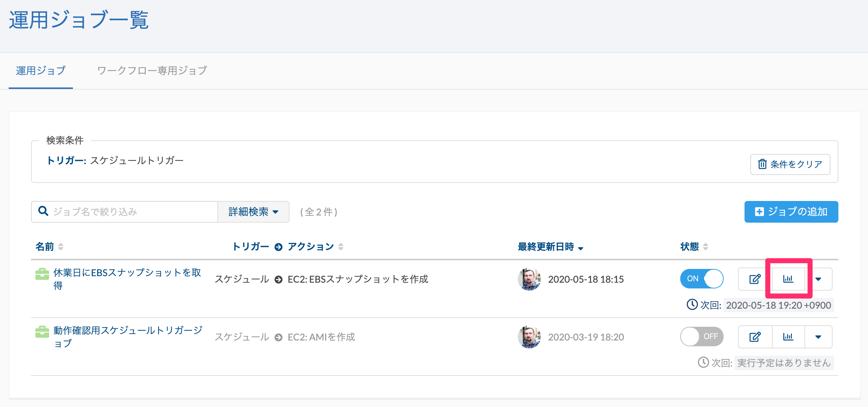
Task: Open log chart icon for EBS snapshot job
Action: tap(788, 279)
